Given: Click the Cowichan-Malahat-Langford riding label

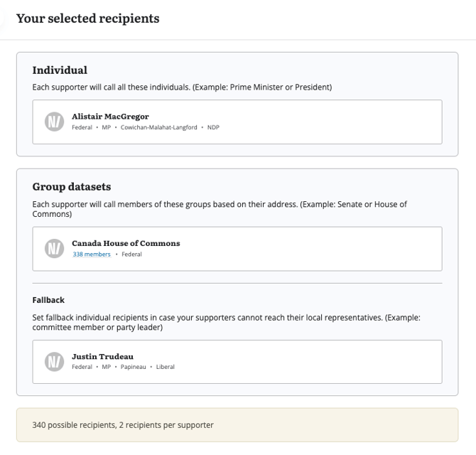Looking at the screenshot, I should pos(159,127).
